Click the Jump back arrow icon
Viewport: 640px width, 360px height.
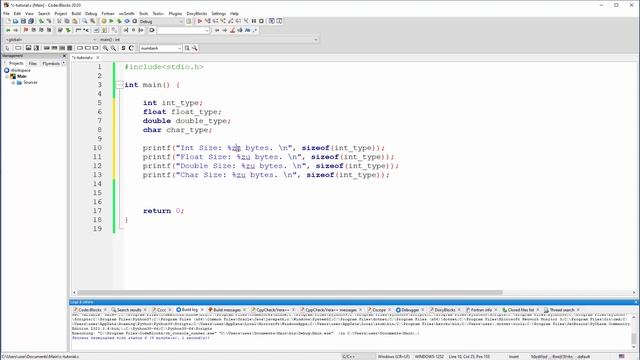click(8, 30)
